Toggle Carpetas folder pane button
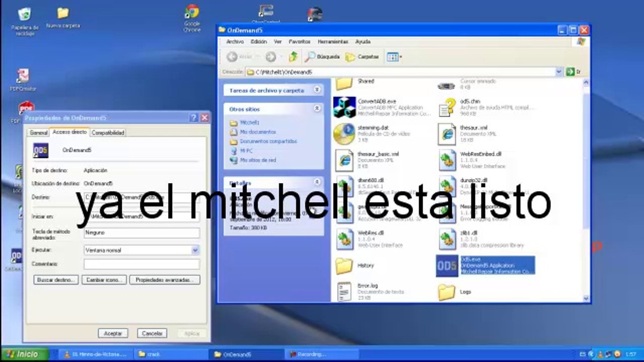Viewport: 644px width, 362px height. [362, 57]
